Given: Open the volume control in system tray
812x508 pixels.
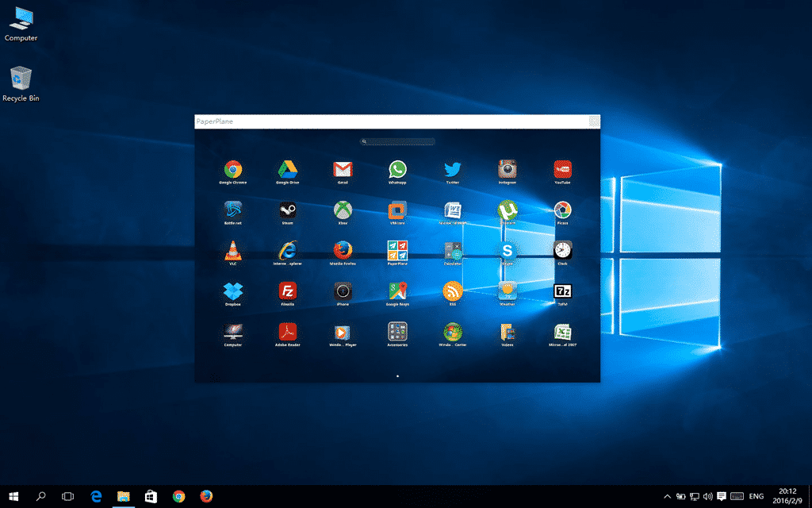Looking at the screenshot, I should [x=708, y=496].
